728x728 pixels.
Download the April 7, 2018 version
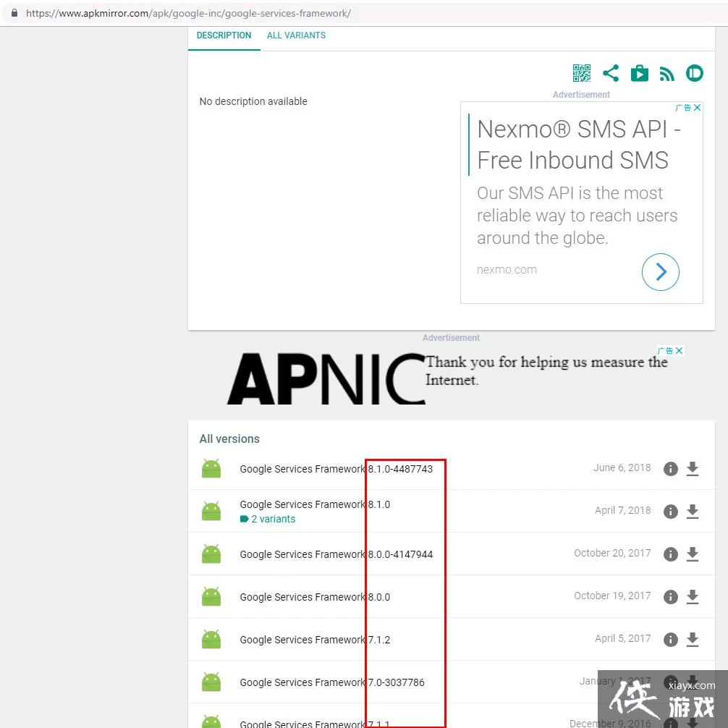coord(693,512)
